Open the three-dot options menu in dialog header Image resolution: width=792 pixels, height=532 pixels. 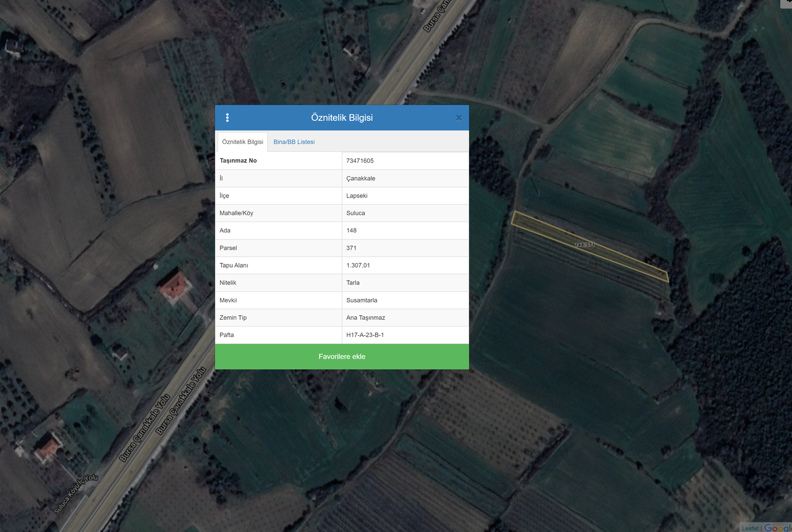227,118
